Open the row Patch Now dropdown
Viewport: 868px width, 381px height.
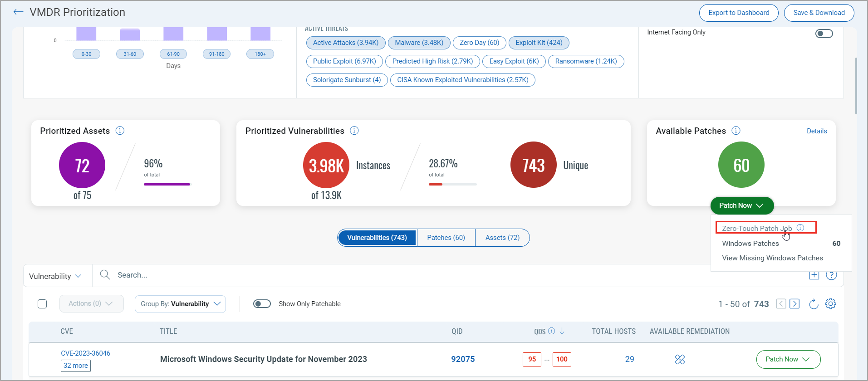tap(788, 360)
